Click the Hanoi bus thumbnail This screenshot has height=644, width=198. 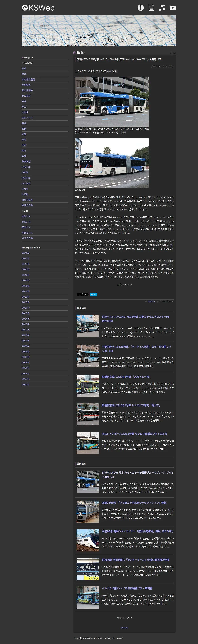(88, 597)
